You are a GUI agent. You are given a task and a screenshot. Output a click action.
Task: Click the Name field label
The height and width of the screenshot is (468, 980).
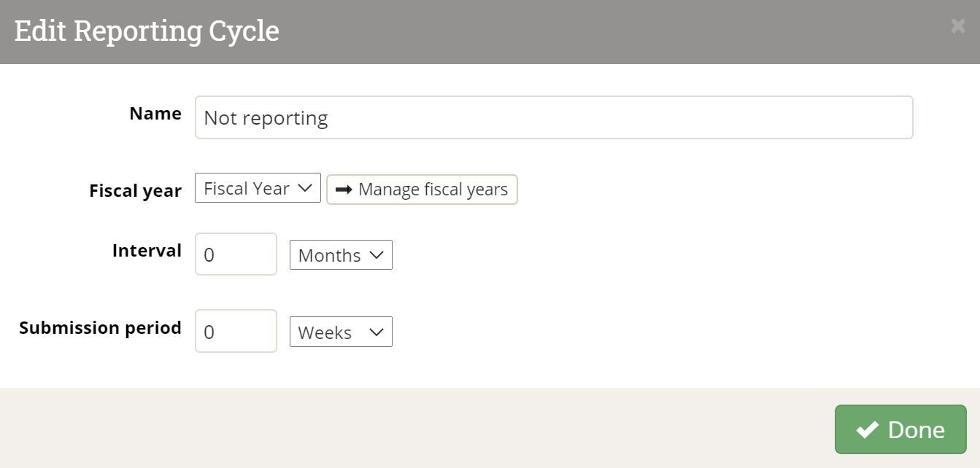point(155,114)
